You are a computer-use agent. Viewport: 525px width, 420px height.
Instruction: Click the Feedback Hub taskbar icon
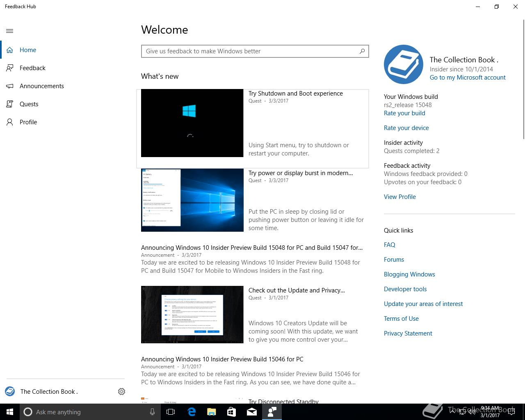pos(272,412)
